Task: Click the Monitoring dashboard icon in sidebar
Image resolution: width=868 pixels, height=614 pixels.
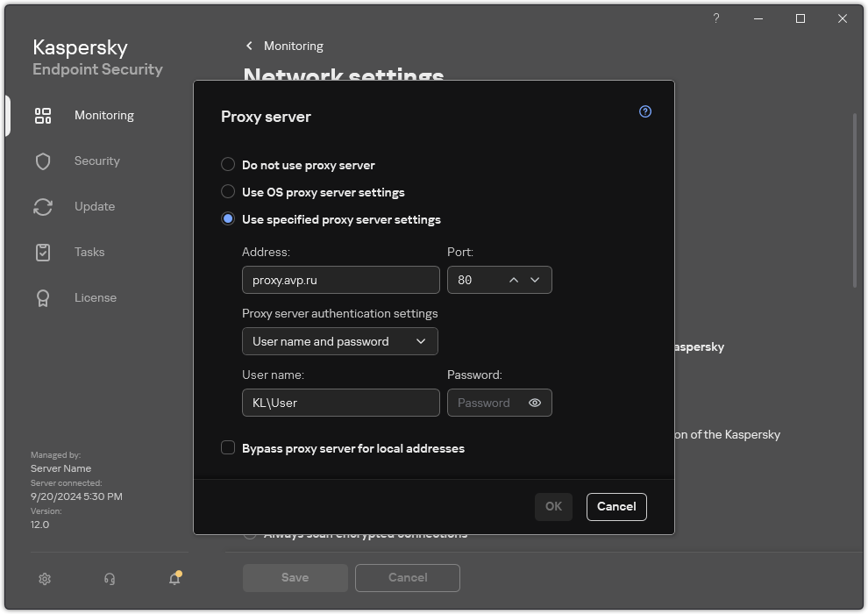Action: [x=43, y=116]
